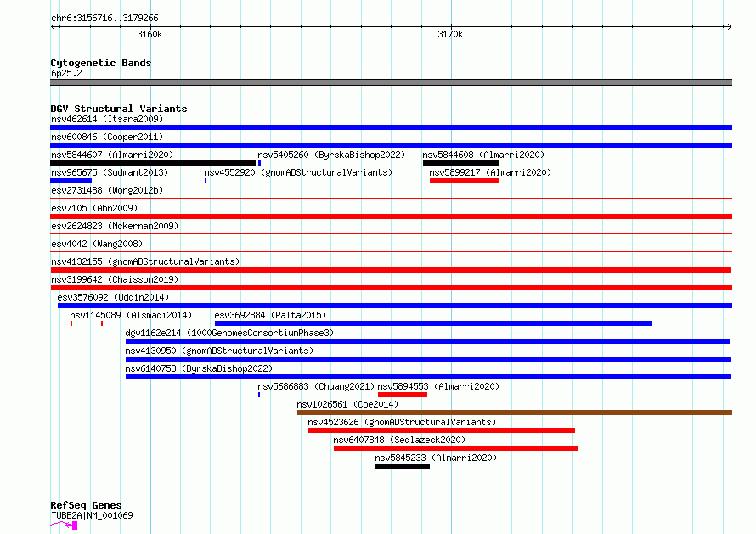
Task: Click the nsv5894553 (Almarri2020) red bar
Action: (x=403, y=395)
